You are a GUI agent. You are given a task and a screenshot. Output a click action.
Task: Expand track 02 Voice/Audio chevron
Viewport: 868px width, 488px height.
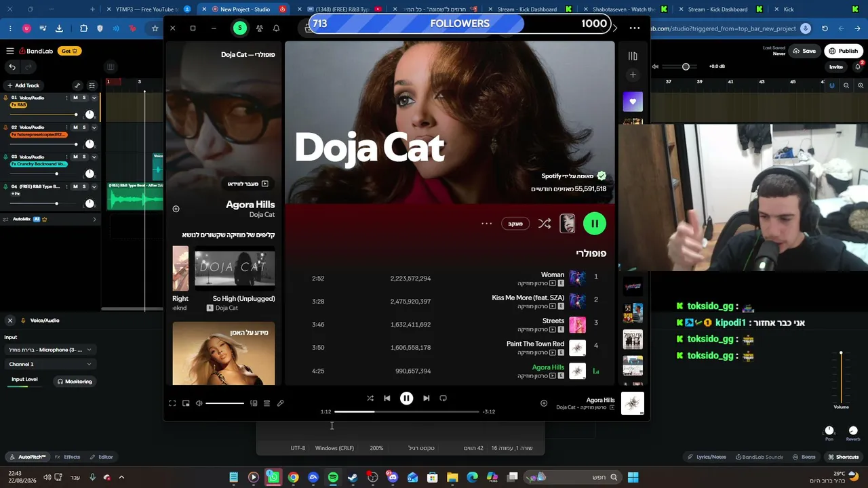tap(94, 127)
